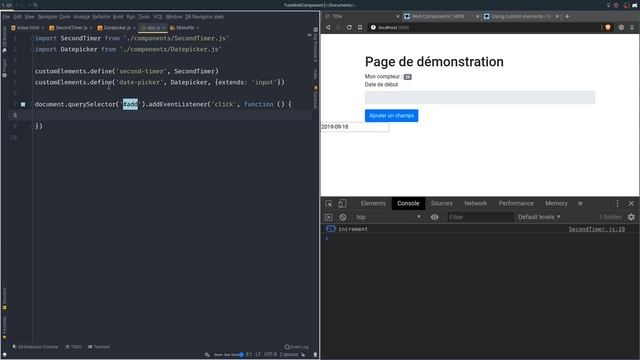Image resolution: width=640 pixels, height=360 pixels.
Task: Open the Brave shields lion icon
Action: [608, 27]
